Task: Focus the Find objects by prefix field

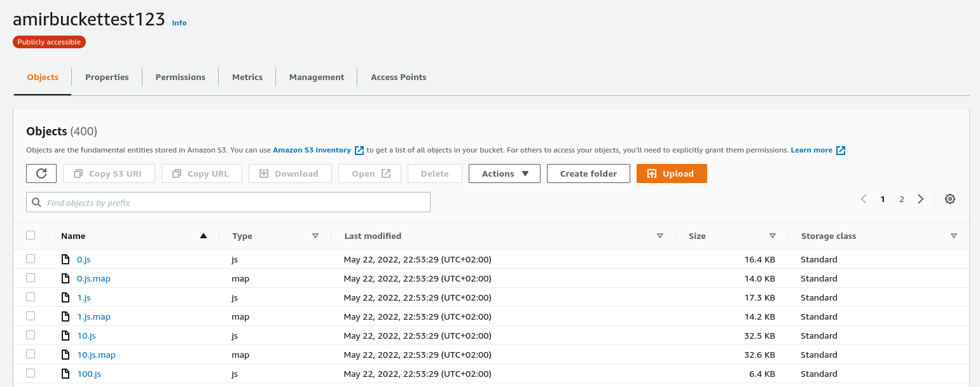Action: pos(228,202)
